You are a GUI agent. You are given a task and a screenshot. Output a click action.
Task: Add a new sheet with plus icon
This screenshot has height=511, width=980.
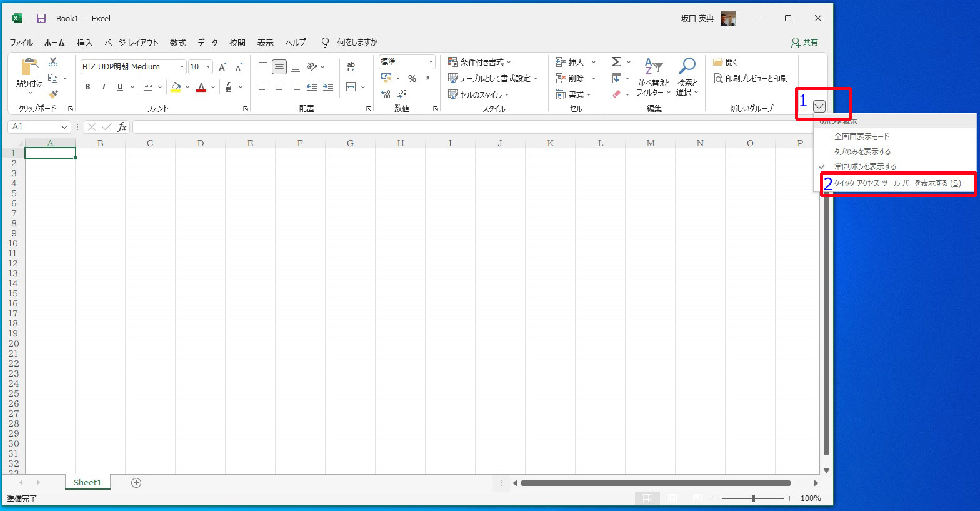tap(136, 483)
